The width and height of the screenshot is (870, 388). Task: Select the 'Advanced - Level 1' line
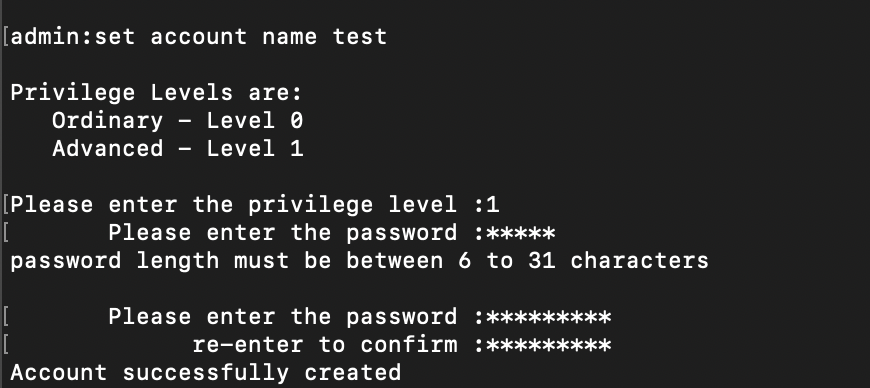(178, 148)
